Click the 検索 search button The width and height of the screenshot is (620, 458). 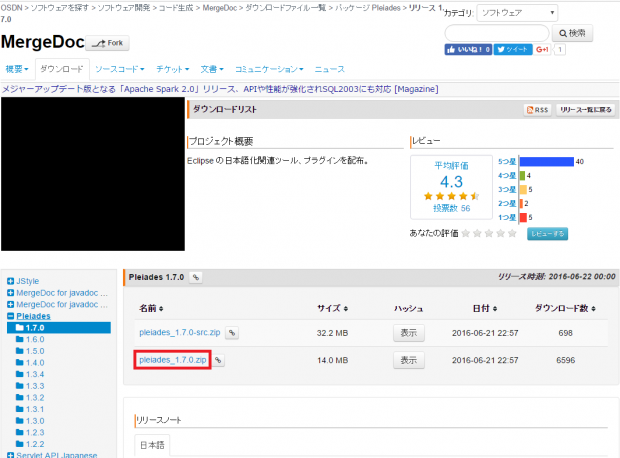point(572,33)
